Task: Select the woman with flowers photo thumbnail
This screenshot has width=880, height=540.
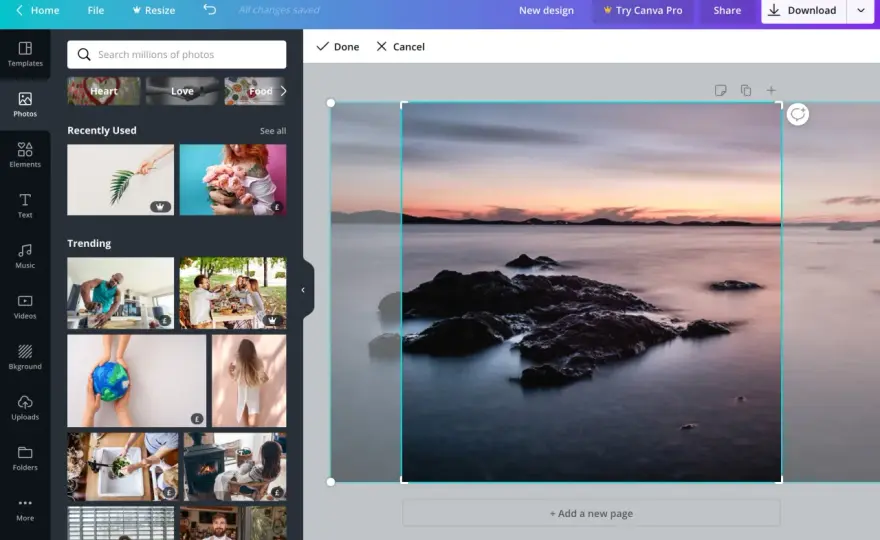Action: [233, 180]
